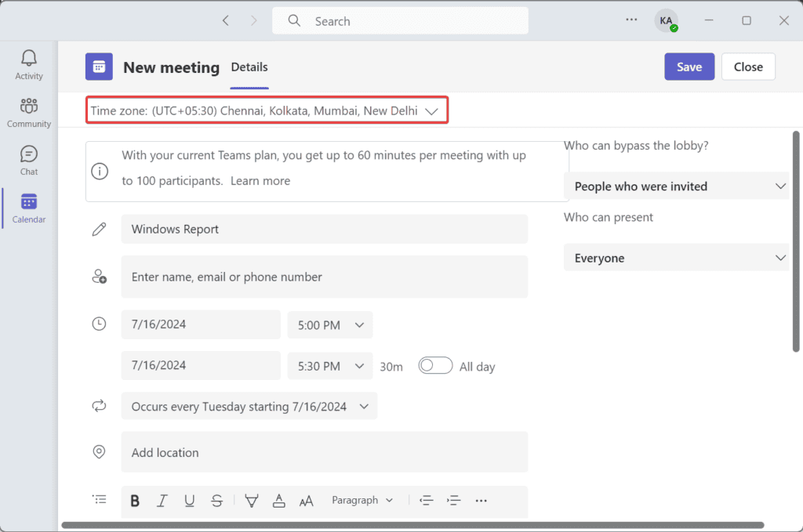Go back with the left arrow
This screenshot has width=803, height=532.
tap(226, 20)
